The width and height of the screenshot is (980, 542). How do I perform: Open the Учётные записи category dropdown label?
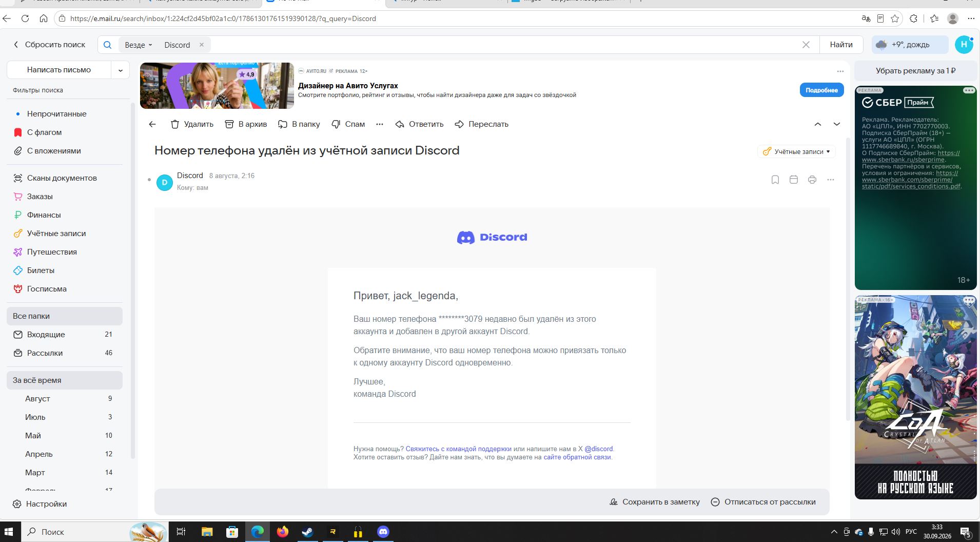click(796, 151)
